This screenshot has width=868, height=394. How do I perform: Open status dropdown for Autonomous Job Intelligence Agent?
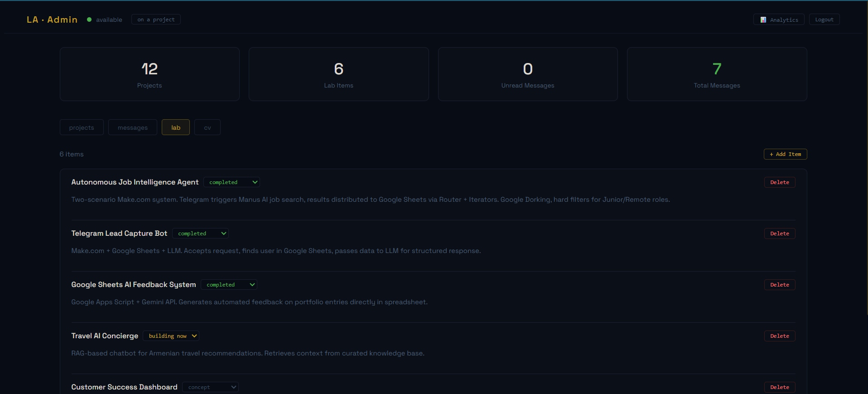pos(231,182)
